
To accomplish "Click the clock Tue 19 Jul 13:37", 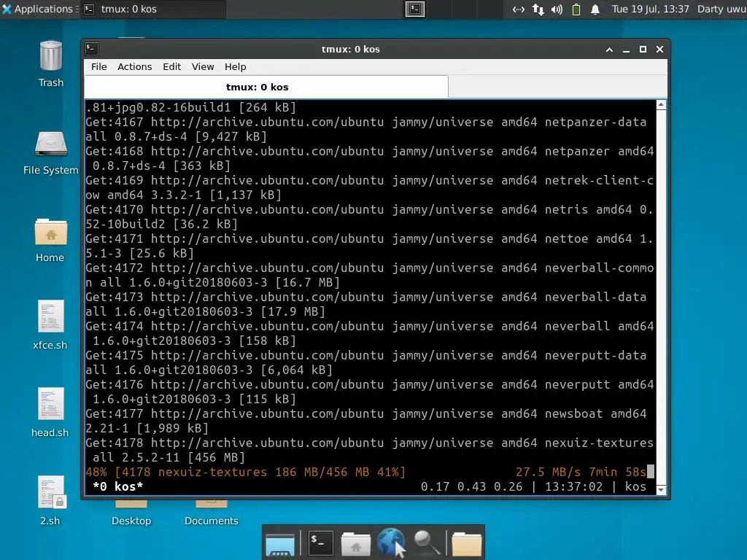I will coord(650,9).
